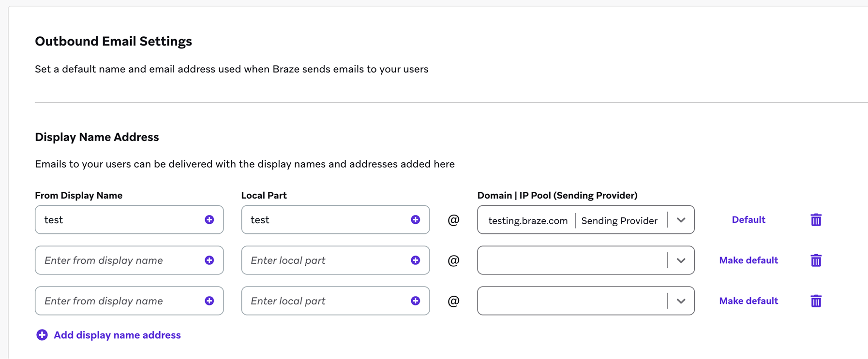
Task: Focus the first Local Part field containing test
Action: pyautogui.click(x=335, y=220)
